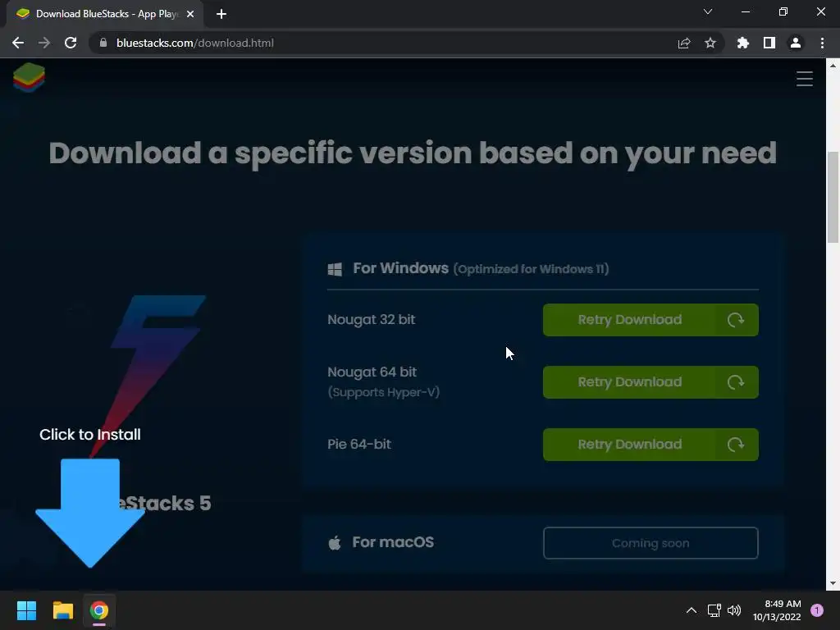Click the Windows logo beside For Windows
840x630 pixels.
pos(335,269)
